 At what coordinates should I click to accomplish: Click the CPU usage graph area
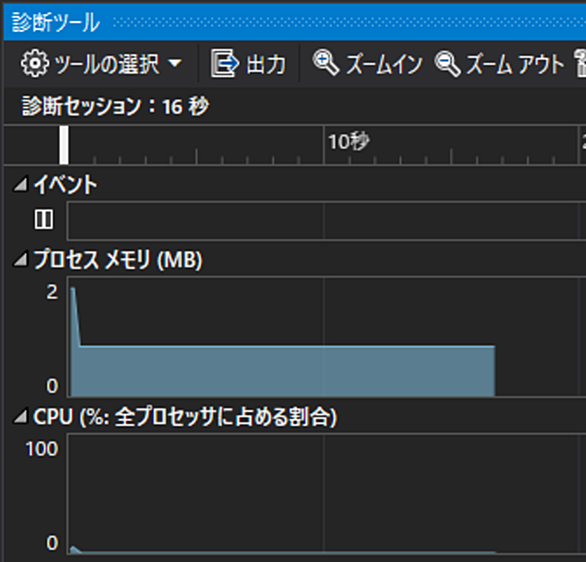pos(326,494)
